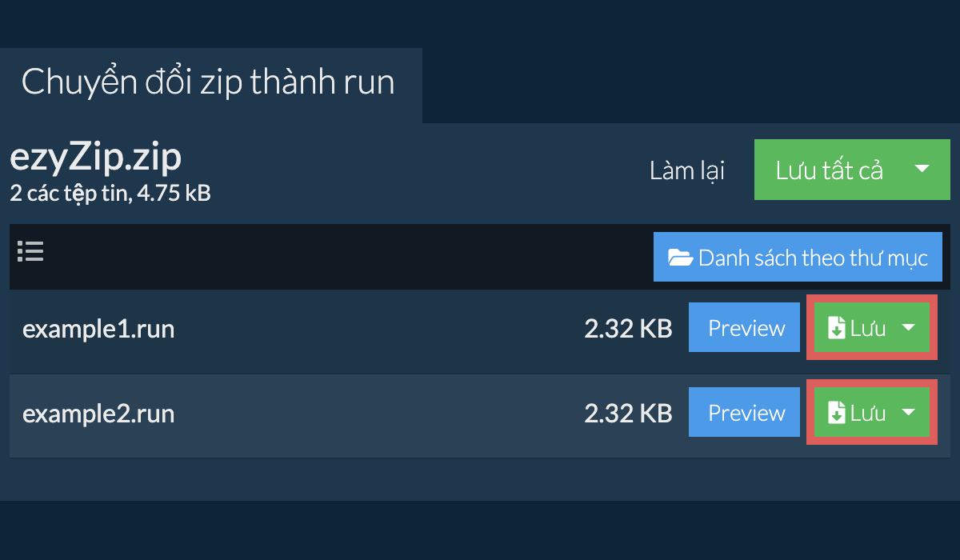Click the Lưu text for example1.run
The width and height of the screenshot is (960, 560).
[x=868, y=328]
